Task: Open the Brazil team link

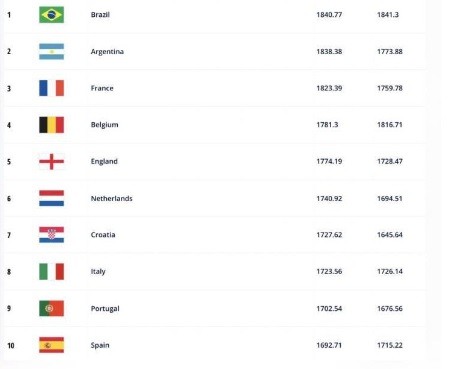Action: pyautogui.click(x=100, y=15)
